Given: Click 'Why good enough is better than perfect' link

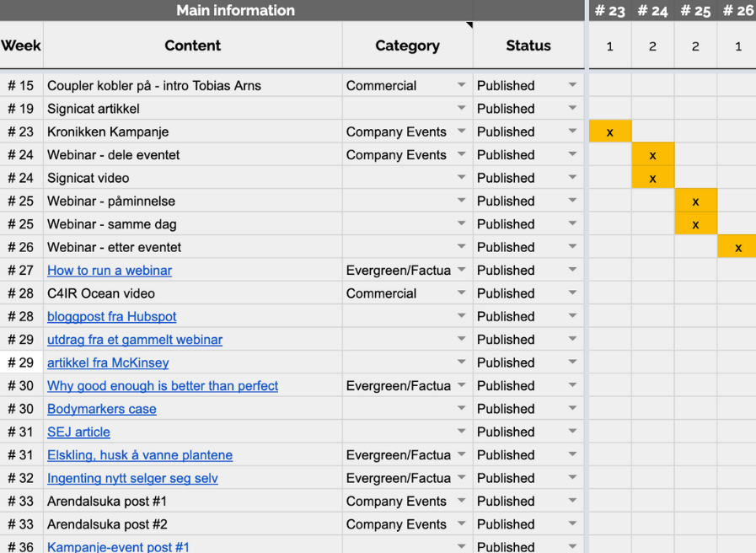Looking at the screenshot, I should (162, 386).
